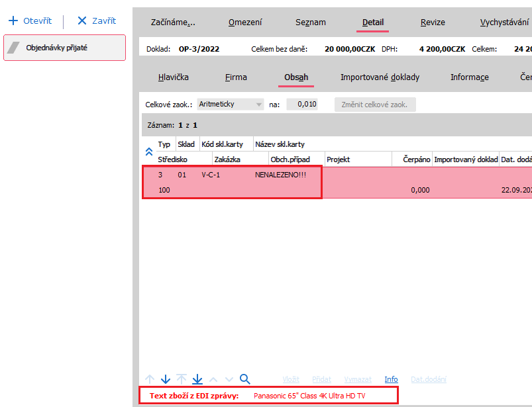
Task: Click the Zavřít X icon
Action: click(82, 21)
